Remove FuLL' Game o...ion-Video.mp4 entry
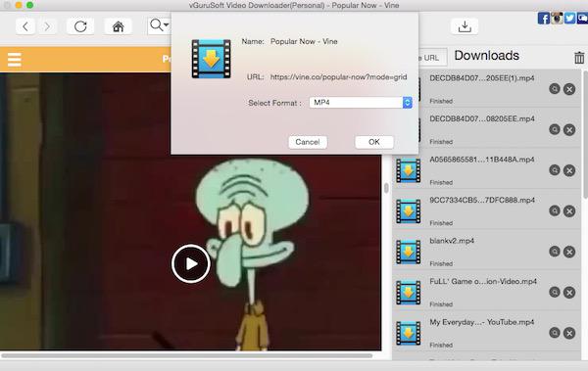The image size is (588, 371). (x=569, y=293)
